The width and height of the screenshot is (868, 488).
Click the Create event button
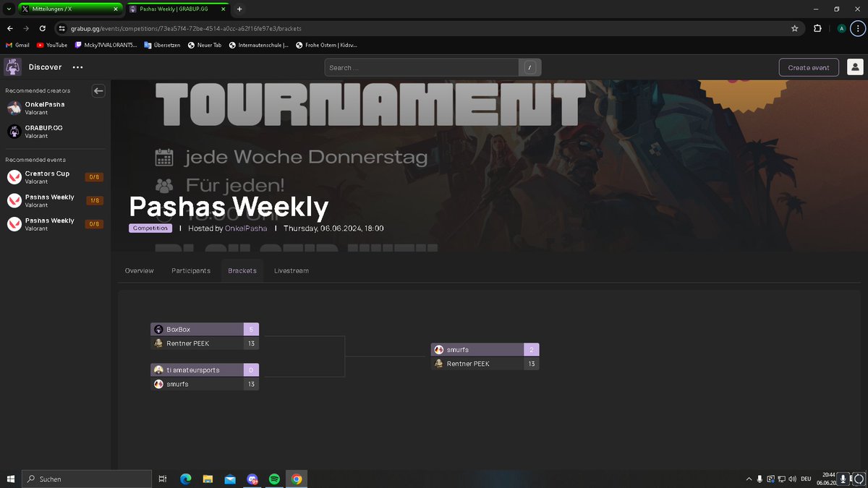[809, 67]
